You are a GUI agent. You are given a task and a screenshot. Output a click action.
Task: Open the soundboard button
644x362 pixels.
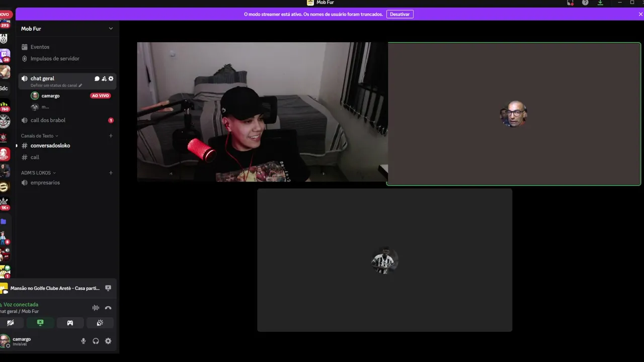coord(100,323)
